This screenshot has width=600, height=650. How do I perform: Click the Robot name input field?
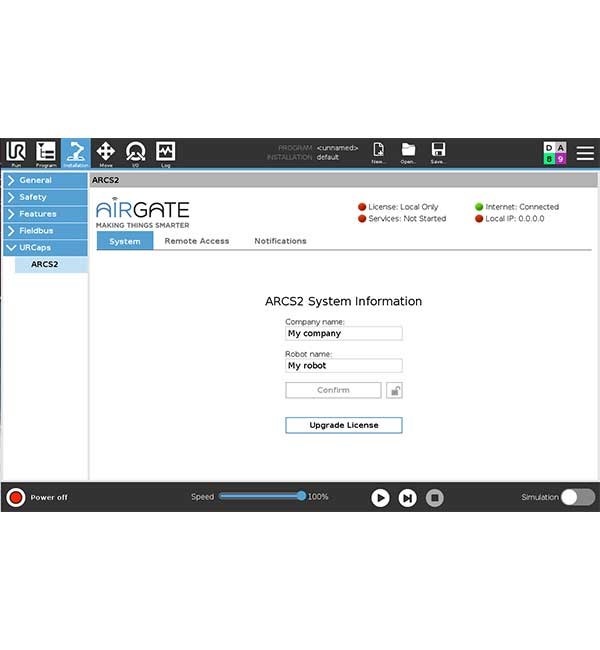click(x=344, y=366)
